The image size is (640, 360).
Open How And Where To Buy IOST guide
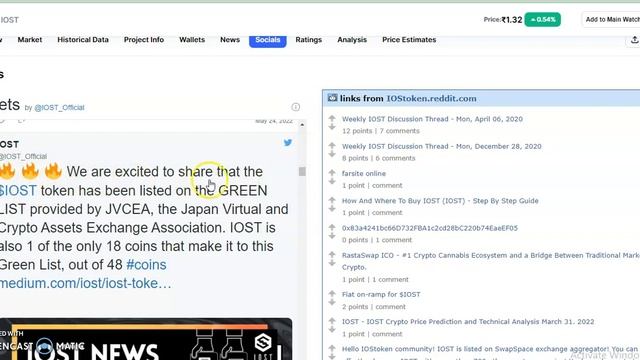pos(440,201)
